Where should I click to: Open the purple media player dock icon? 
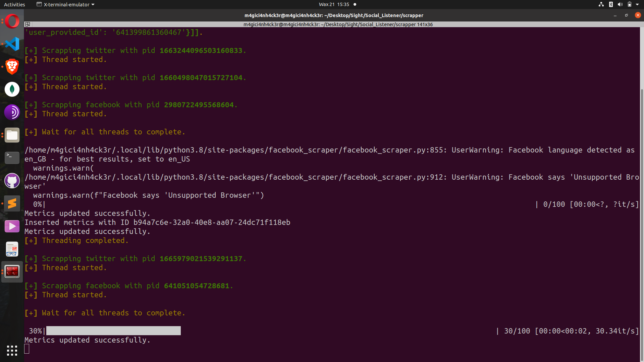[x=12, y=226]
